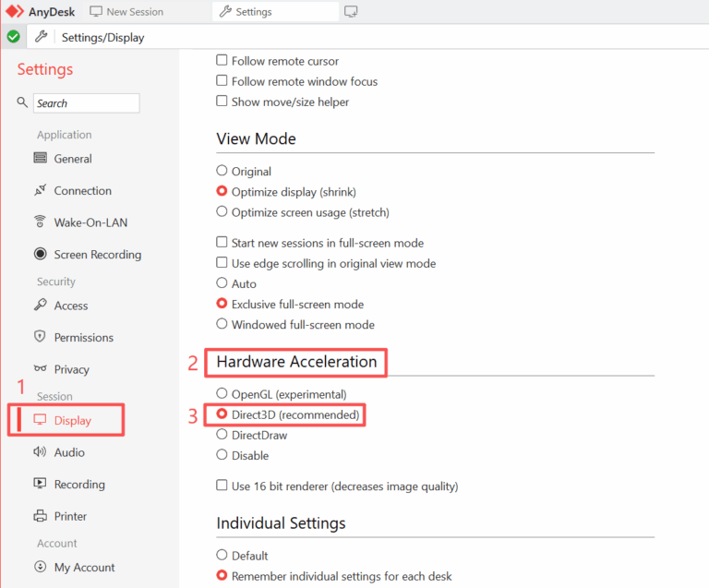This screenshot has height=588, width=709.
Task: Select Exclusive full-screen mode radio
Action: 222,304
